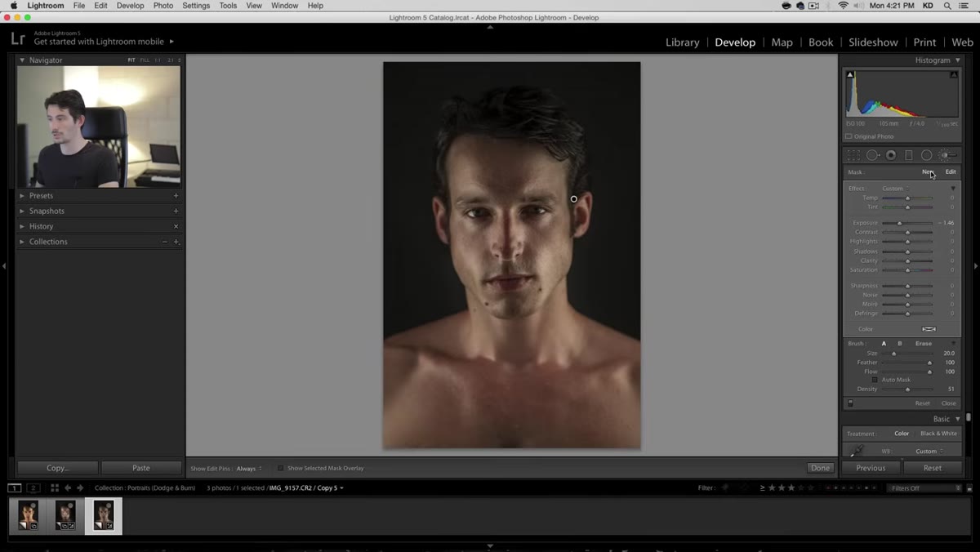Image resolution: width=980 pixels, height=552 pixels.
Task: Expand the History panel
Action: point(22,226)
